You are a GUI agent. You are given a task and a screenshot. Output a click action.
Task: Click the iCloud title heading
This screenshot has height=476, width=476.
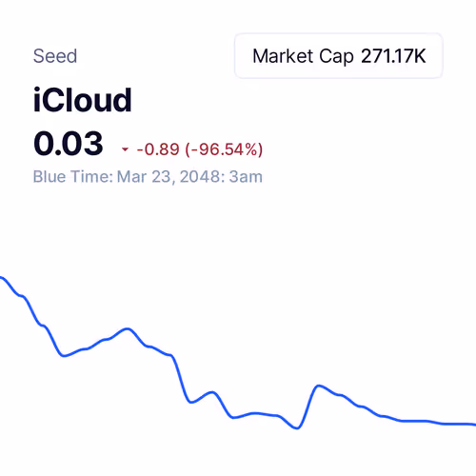[x=82, y=100]
